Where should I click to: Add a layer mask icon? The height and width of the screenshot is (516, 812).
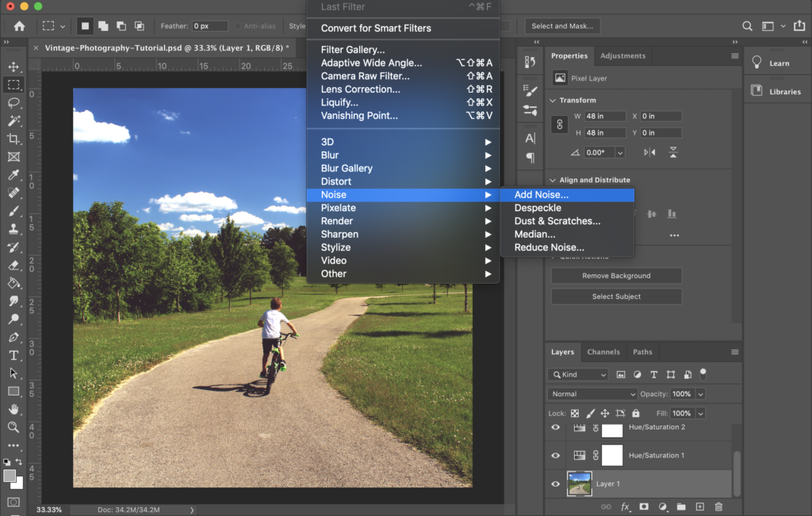[x=644, y=506]
